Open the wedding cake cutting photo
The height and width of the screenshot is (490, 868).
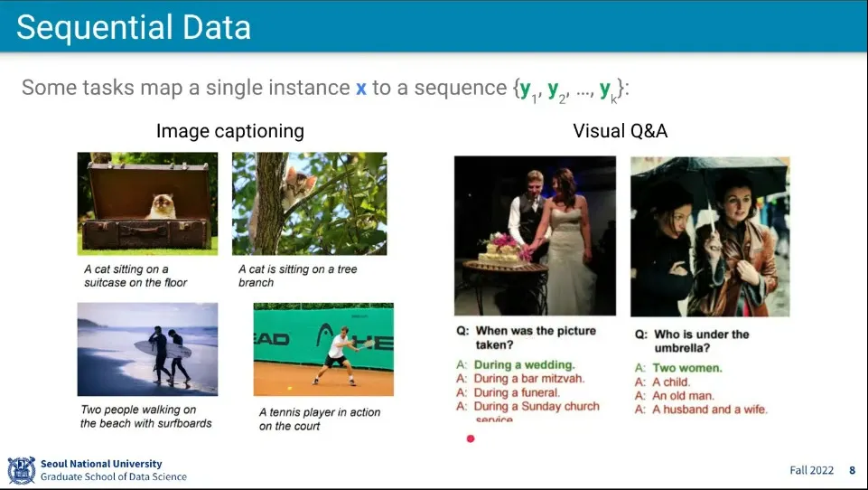point(535,236)
